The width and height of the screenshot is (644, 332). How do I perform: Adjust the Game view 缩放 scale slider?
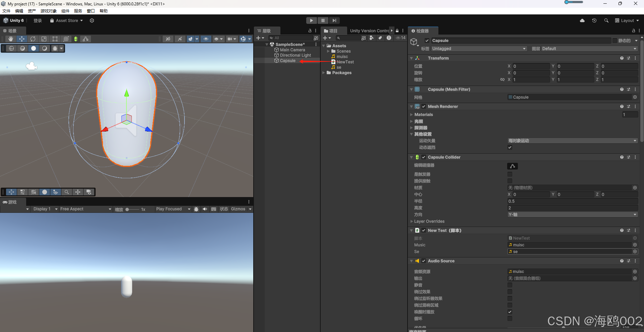[132, 209]
